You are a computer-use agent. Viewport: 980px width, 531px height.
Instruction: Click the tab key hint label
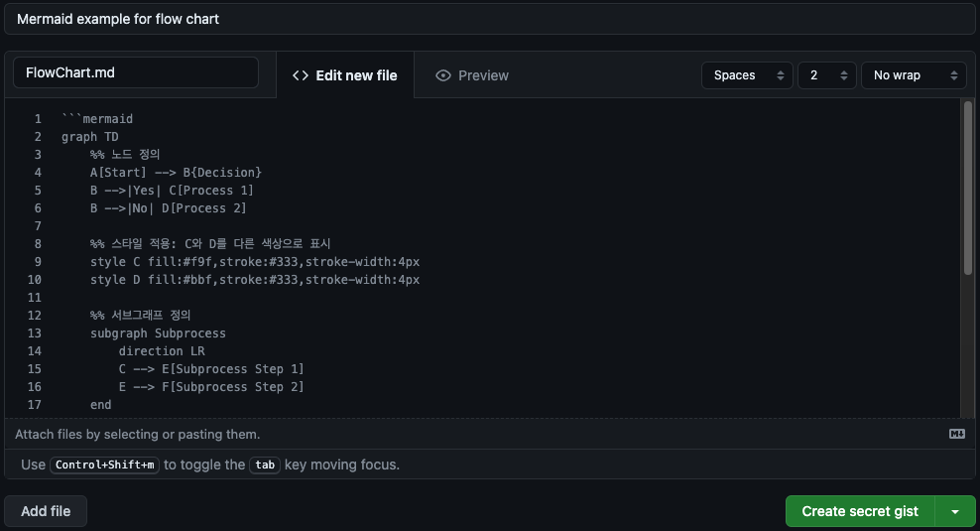click(265, 465)
